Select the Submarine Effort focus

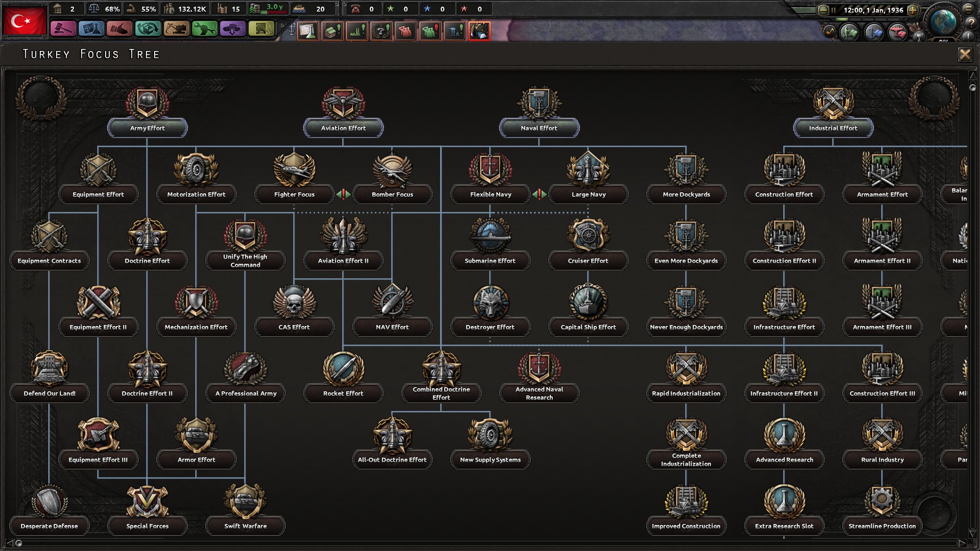[x=491, y=245]
